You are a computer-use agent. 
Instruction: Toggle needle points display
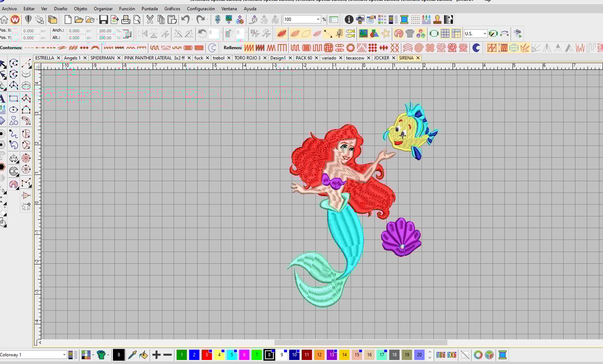click(x=328, y=34)
